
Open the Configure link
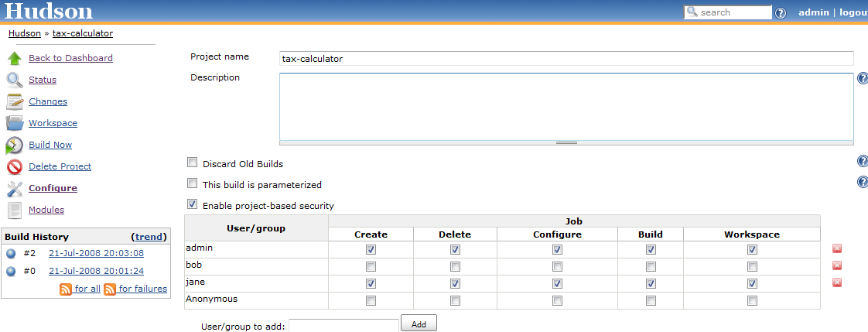tap(53, 188)
